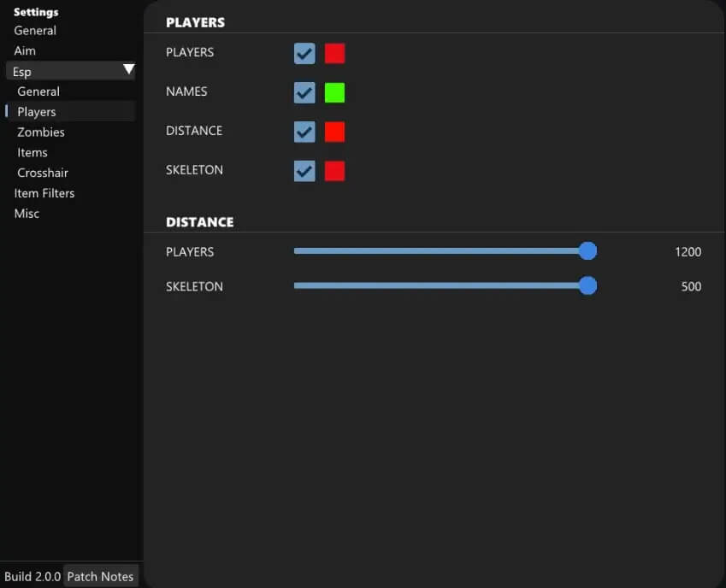Switch to the Zombies page
Image resolution: width=726 pixels, height=588 pixels.
41,132
